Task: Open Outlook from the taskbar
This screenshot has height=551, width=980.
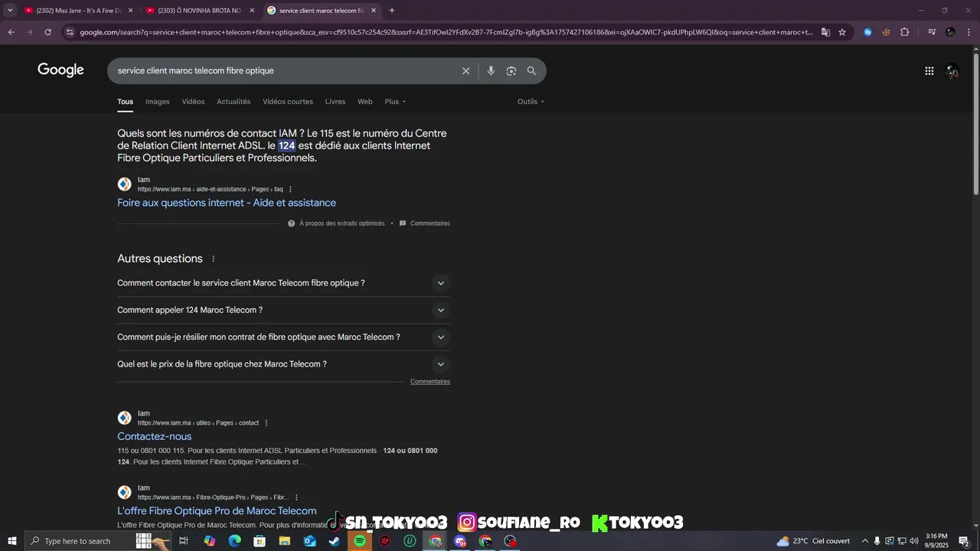Action: pos(309,541)
